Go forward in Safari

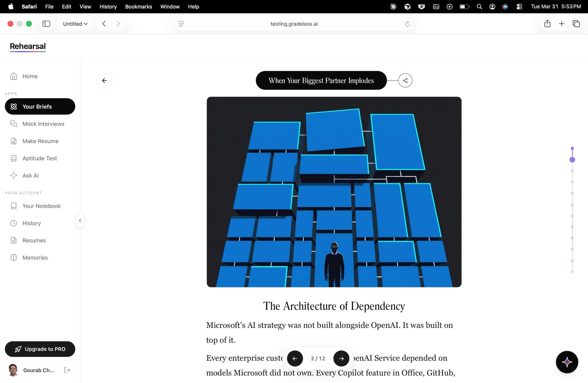118,24
